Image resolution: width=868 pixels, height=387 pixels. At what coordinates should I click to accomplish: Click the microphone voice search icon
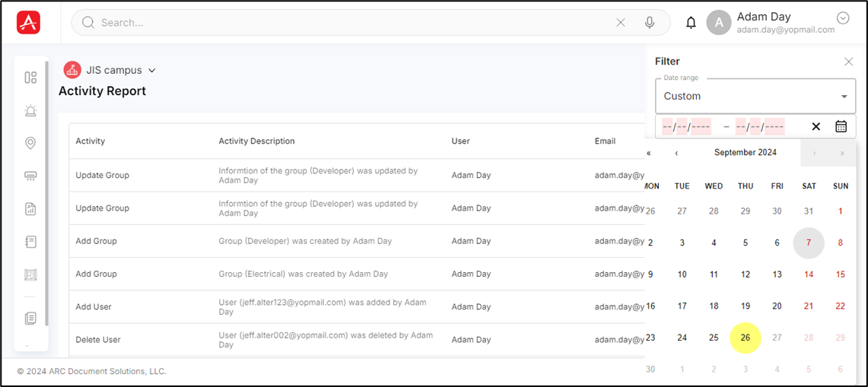(650, 23)
